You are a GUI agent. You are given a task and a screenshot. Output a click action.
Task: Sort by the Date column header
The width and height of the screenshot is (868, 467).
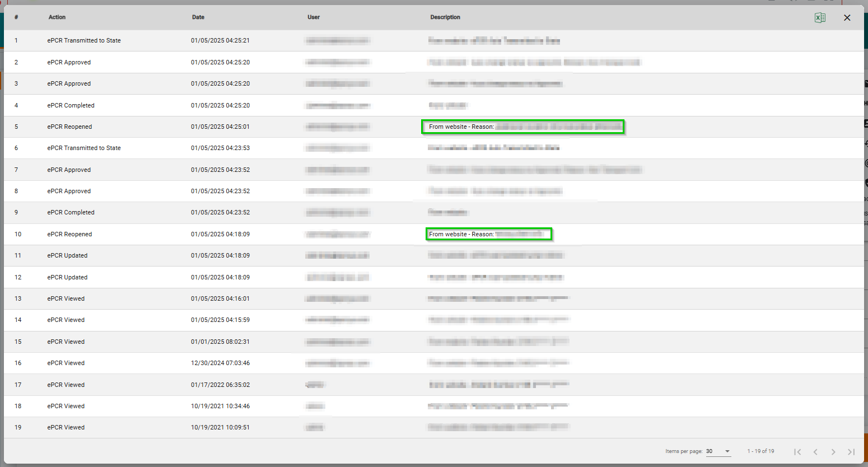(198, 17)
